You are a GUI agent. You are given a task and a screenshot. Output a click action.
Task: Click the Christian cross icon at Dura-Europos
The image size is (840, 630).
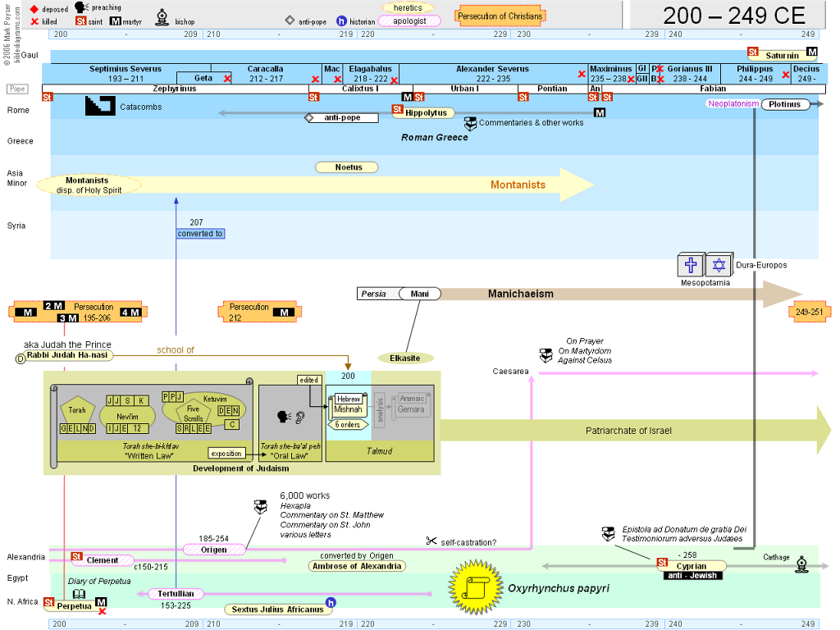(690, 265)
